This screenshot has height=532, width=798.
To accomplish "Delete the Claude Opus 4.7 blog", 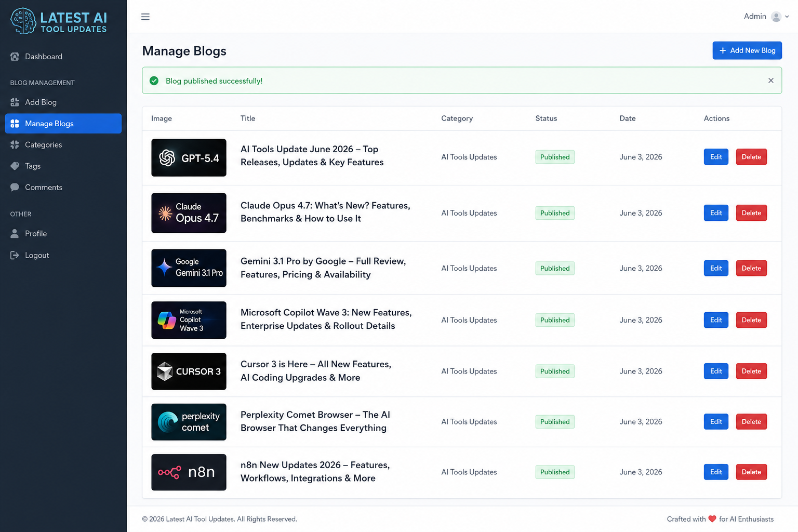I will [751, 213].
